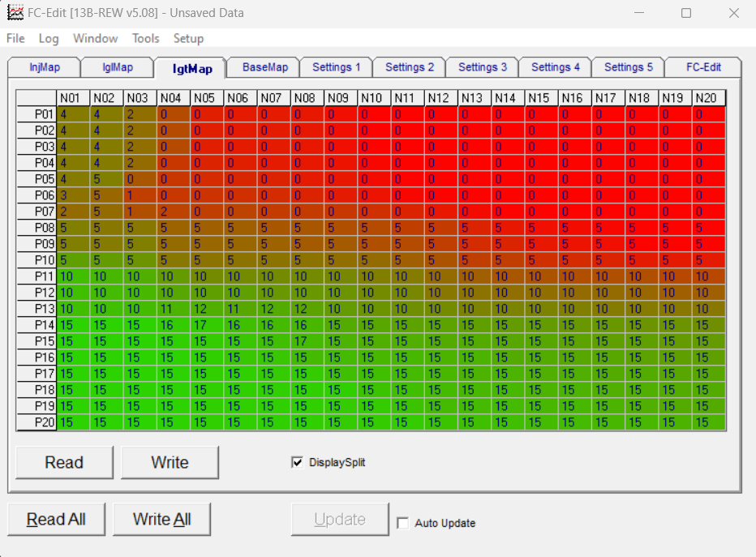Click the Read All button

click(56, 520)
